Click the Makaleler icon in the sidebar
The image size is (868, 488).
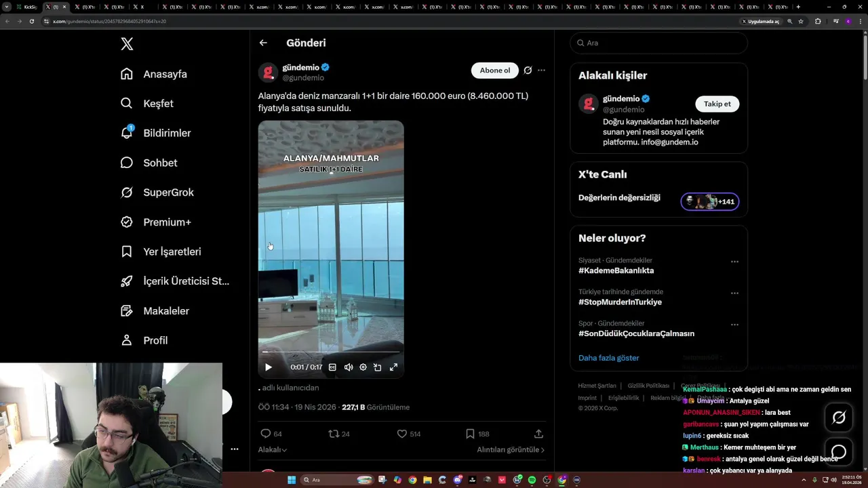pos(127,310)
